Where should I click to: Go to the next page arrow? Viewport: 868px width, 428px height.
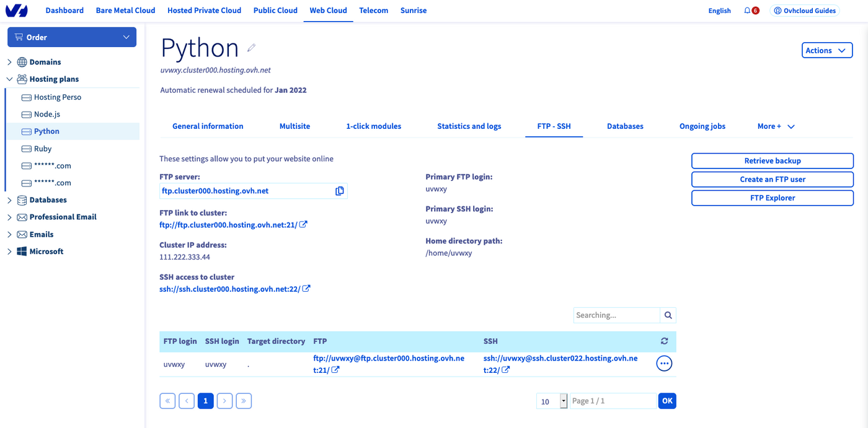tap(224, 401)
